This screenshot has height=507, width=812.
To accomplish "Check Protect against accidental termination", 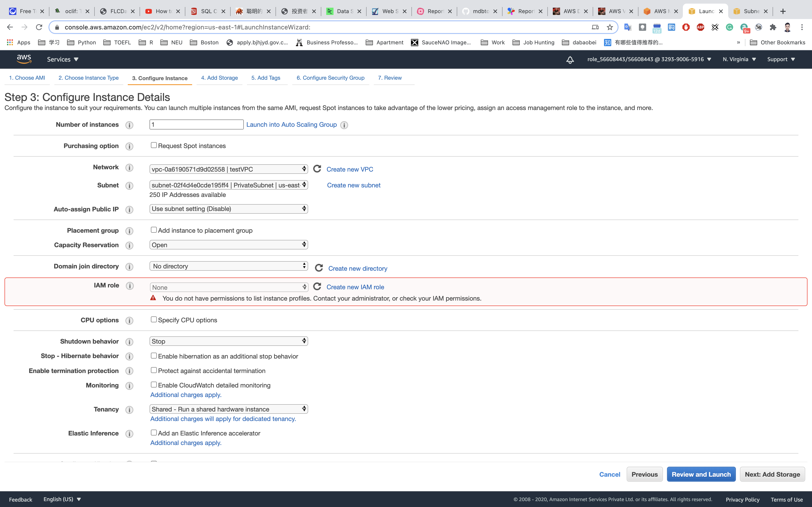I will pyautogui.click(x=154, y=370).
